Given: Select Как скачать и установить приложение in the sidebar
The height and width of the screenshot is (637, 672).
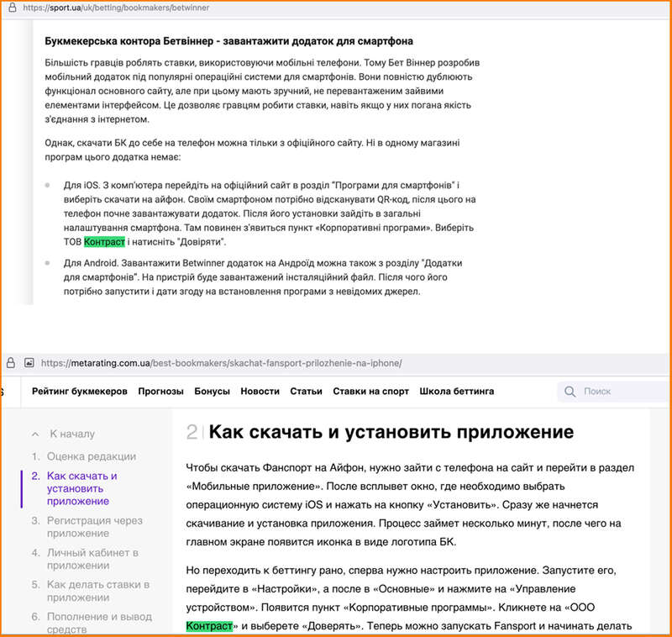Looking at the screenshot, I should point(82,488).
